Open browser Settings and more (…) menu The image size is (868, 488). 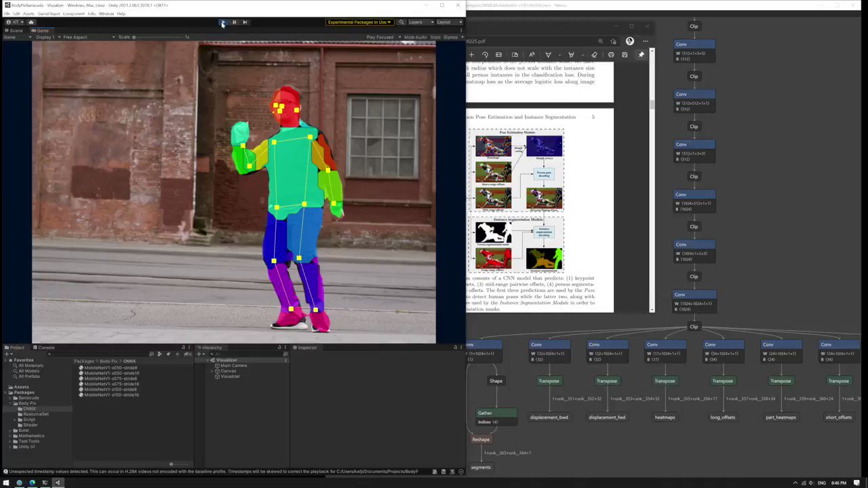tap(646, 41)
